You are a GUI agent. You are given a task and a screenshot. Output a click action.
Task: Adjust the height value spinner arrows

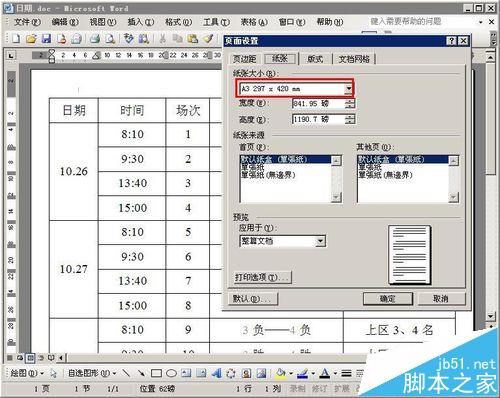click(x=350, y=119)
